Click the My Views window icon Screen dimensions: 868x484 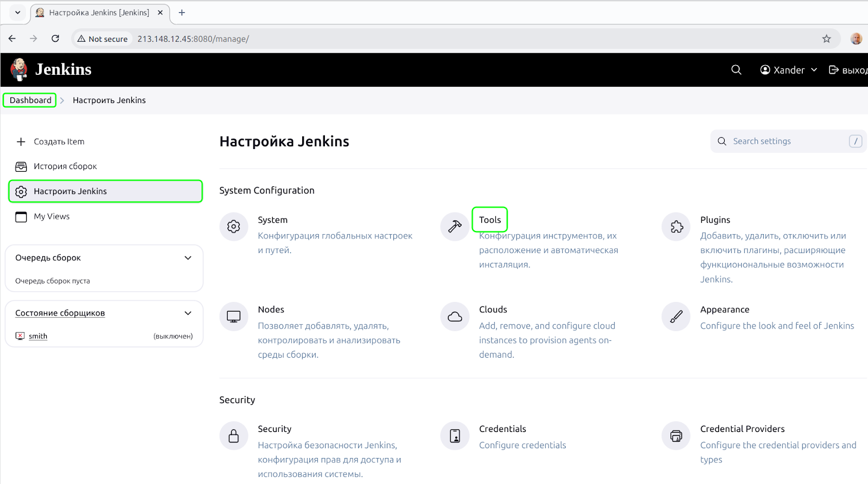pos(21,217)
